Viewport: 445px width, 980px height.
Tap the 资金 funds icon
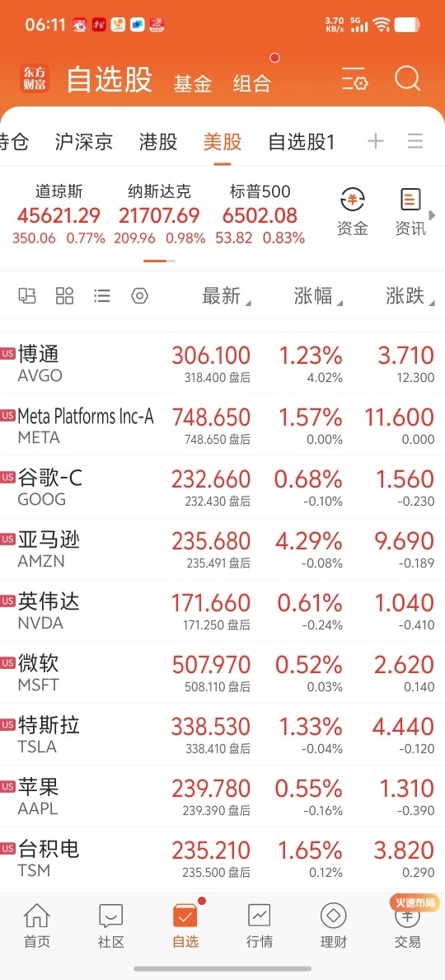(353, 213)
